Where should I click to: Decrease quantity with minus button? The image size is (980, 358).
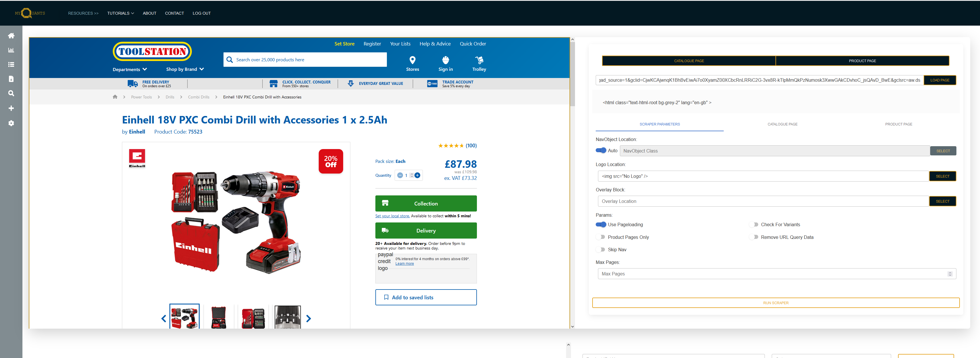(400, 175)
